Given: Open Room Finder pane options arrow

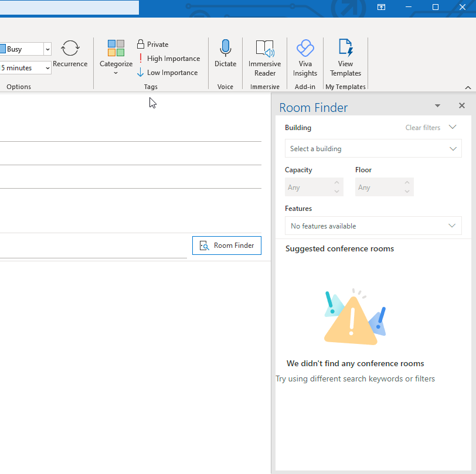Looking at the screenshot, I should coord(437,105).
